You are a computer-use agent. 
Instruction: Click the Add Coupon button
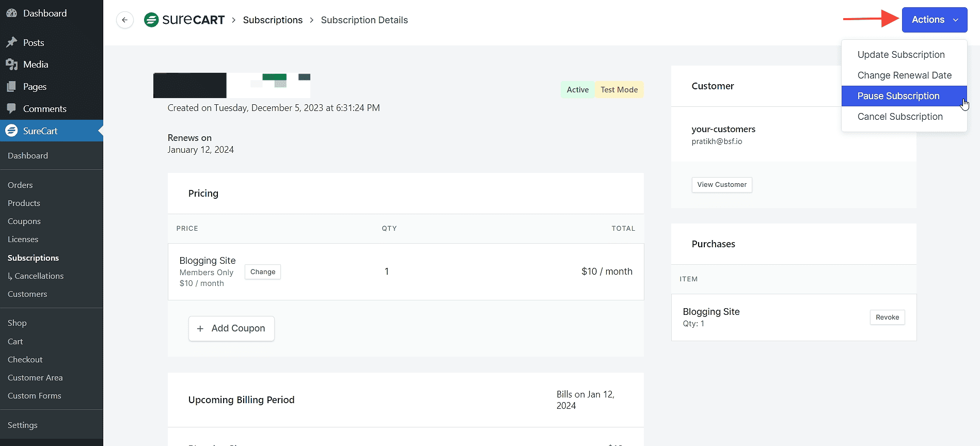point(231,328)
